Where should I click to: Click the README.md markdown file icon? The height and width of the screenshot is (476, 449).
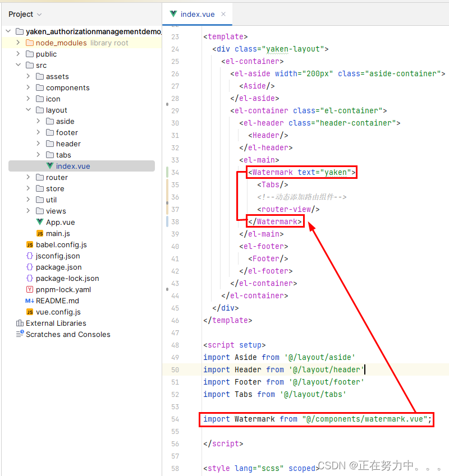click(x=30, y=301)
